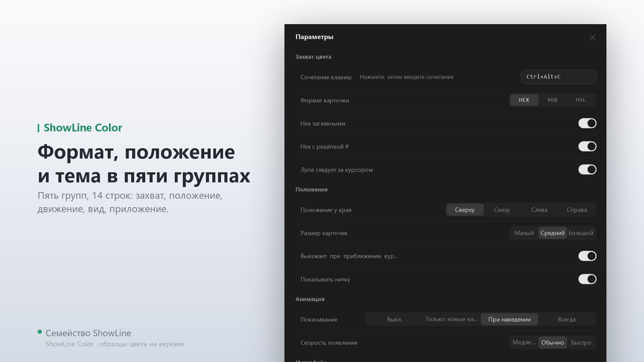Viewport: 644px width, 362px height.
Task: Set Покачивание to Всегда
Action: [x=566, y=319]
